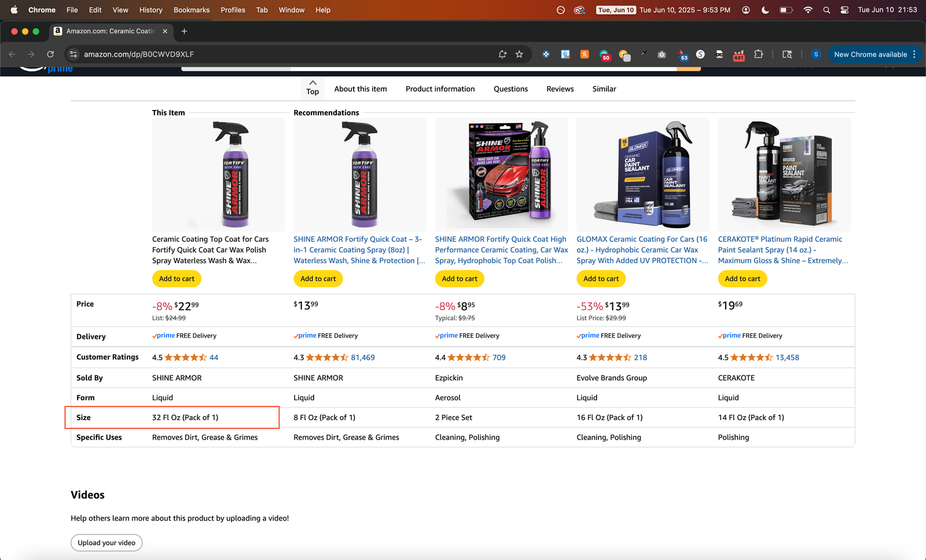Open the 709 ratings link

499,358
